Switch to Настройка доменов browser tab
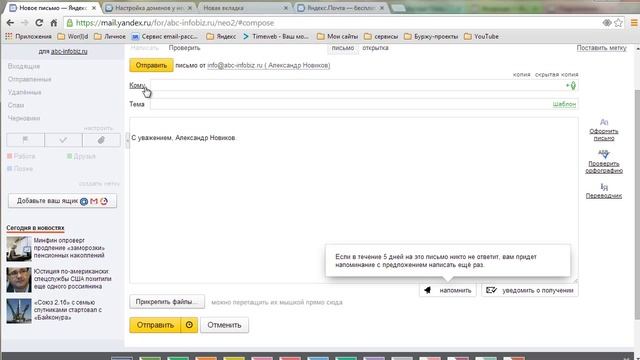 click(x=149, y=8)
